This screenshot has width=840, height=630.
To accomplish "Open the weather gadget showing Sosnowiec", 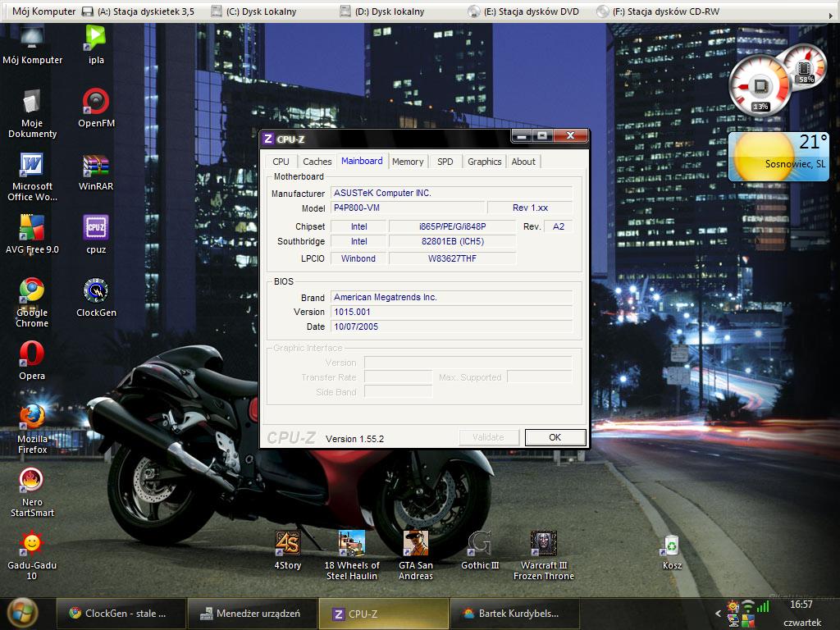I will click(x=778, y=157).
